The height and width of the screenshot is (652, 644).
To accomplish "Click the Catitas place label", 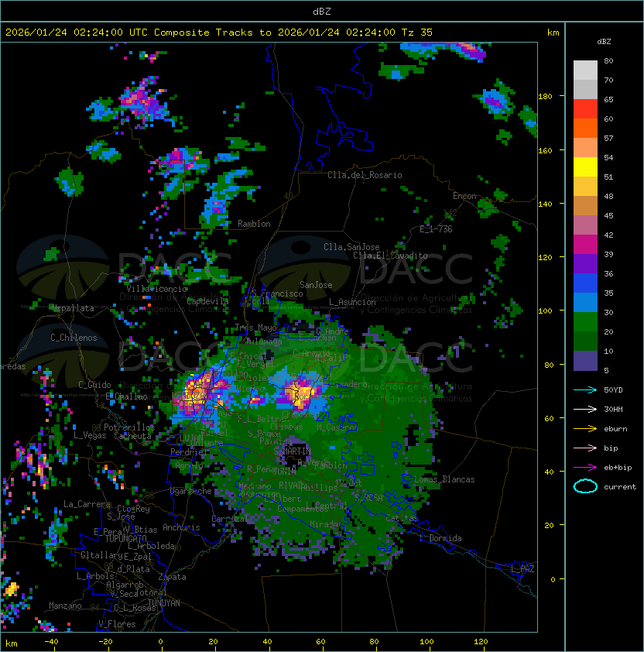I will tap(401, 518).
